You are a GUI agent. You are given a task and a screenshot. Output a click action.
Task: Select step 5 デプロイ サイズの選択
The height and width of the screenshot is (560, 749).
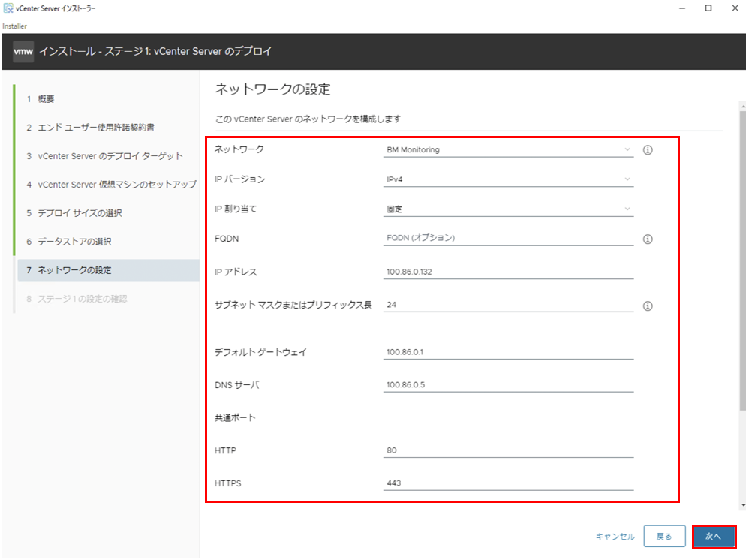[x=74, y=213]
